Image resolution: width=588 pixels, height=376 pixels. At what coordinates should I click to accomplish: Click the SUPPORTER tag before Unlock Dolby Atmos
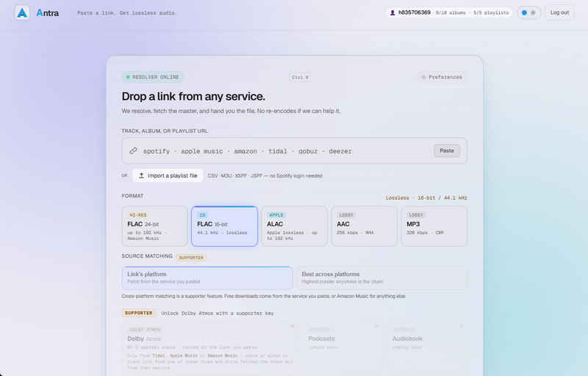click(138, 313)
